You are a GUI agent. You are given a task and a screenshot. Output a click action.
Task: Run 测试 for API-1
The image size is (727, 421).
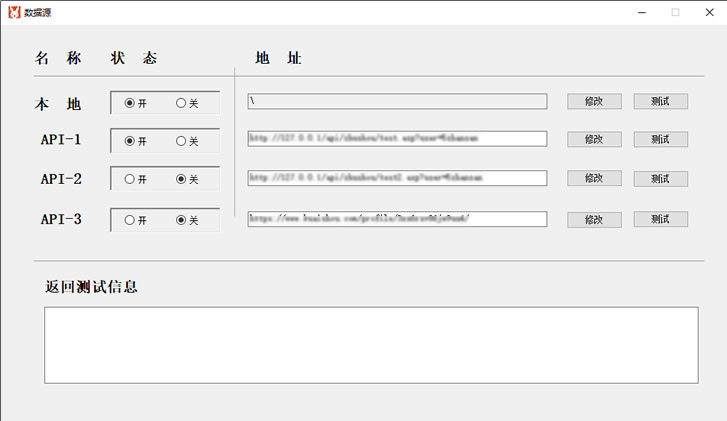pos(660,139)
